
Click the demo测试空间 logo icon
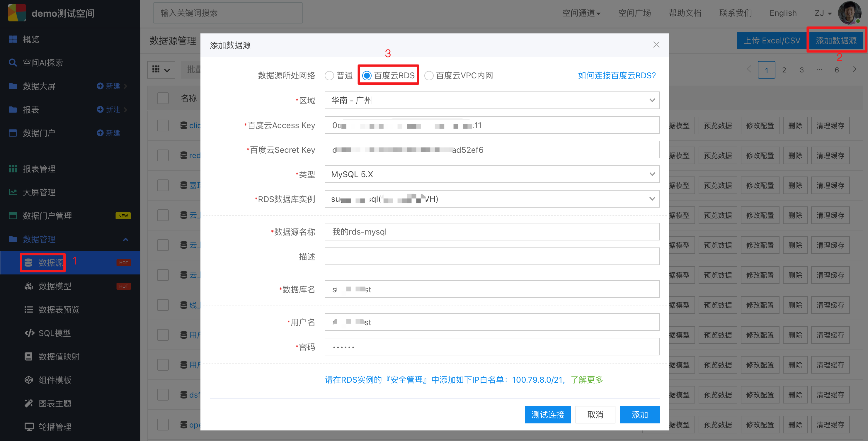tap(17, 13)
